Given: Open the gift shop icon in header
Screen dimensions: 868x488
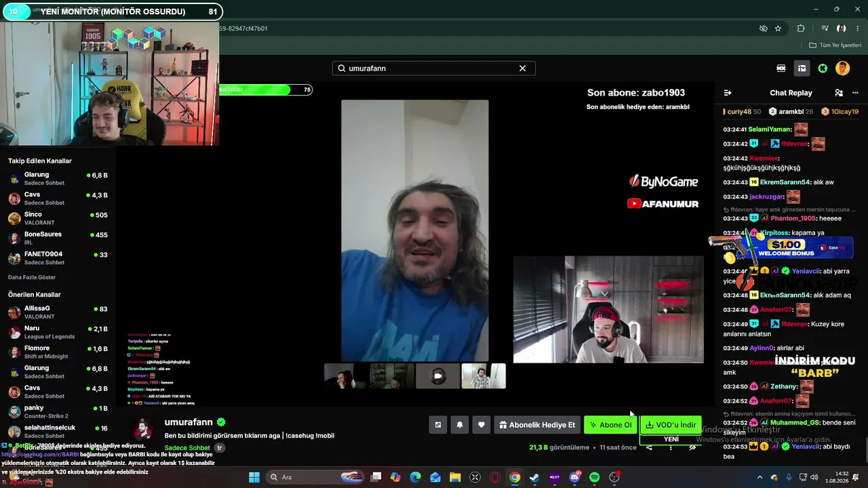Looking at the screenshot, I should click(x=802, y=68).
